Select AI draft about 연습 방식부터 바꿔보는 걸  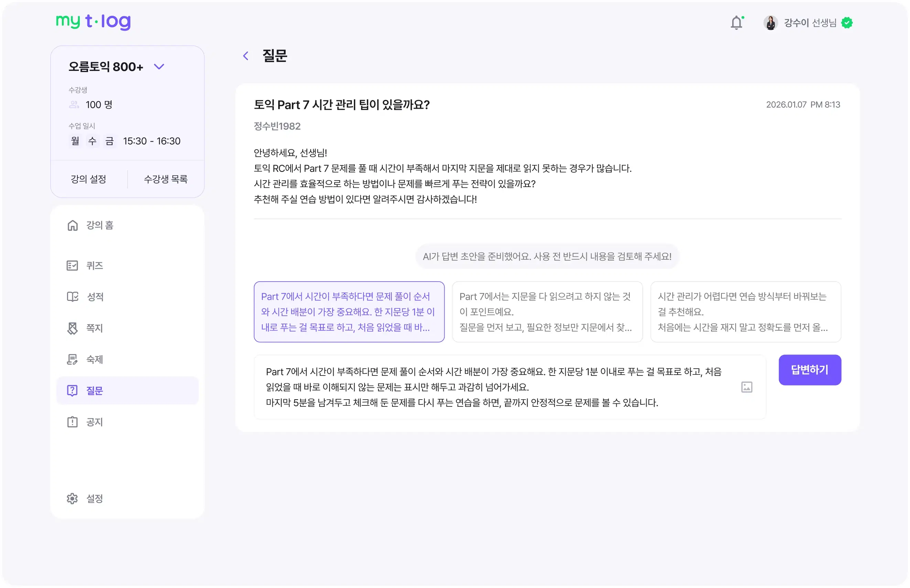coord(745,312)
